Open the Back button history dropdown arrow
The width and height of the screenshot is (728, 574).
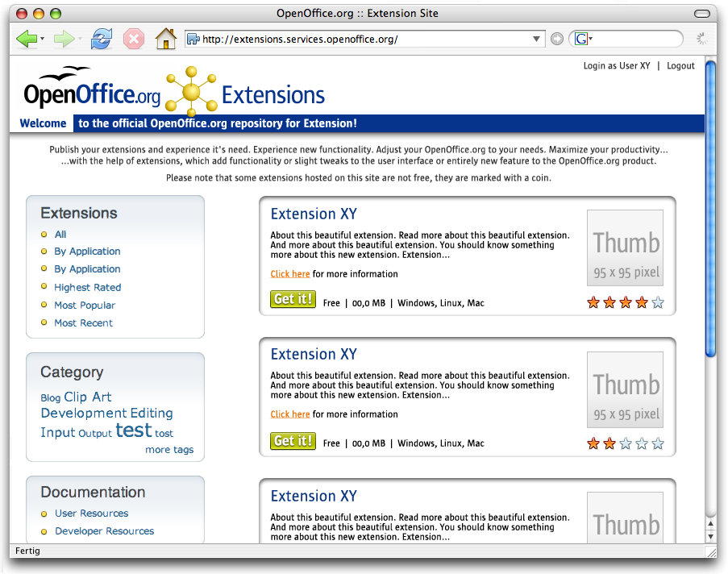[x=42, y=39]
